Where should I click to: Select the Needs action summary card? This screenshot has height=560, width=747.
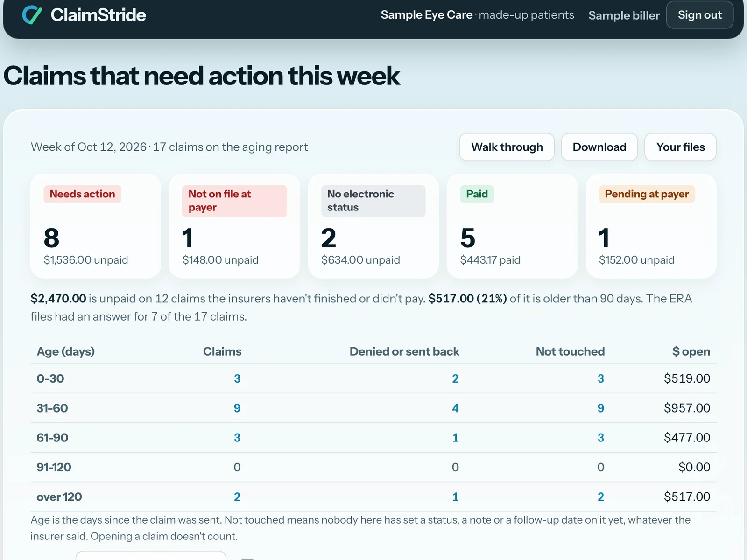96,226
